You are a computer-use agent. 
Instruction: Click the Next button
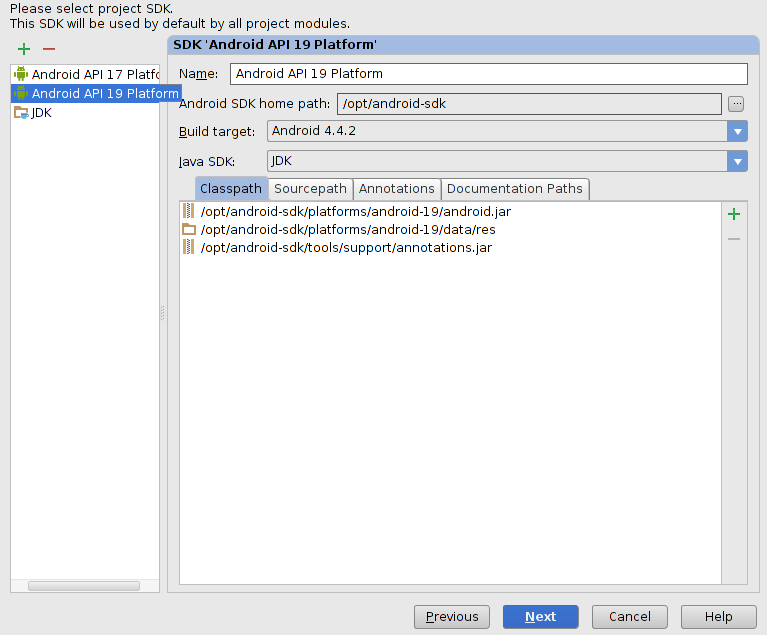point(541,616)
